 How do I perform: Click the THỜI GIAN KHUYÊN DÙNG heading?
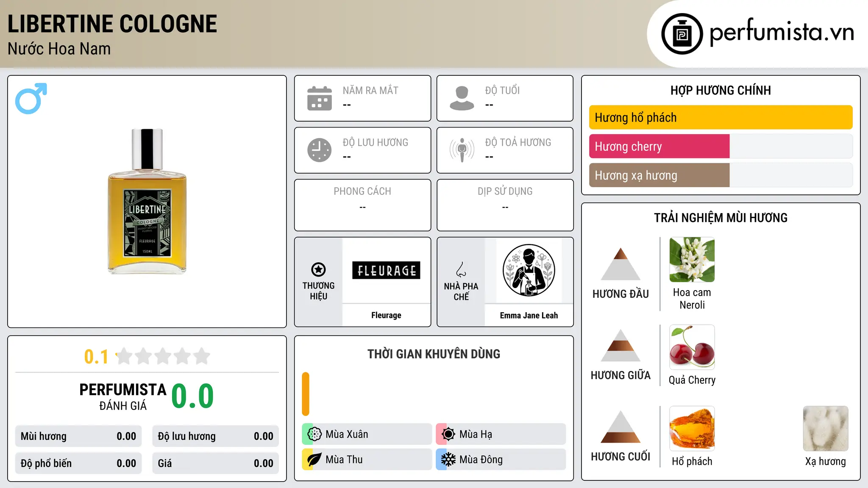coord(434,354)
